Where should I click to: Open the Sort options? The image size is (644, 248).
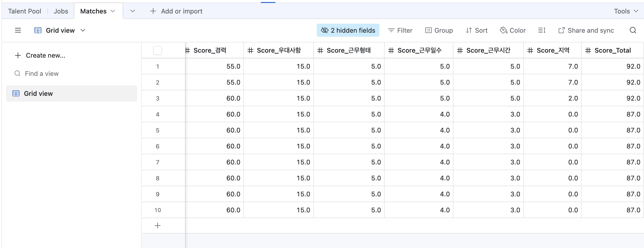pos(476,30)
